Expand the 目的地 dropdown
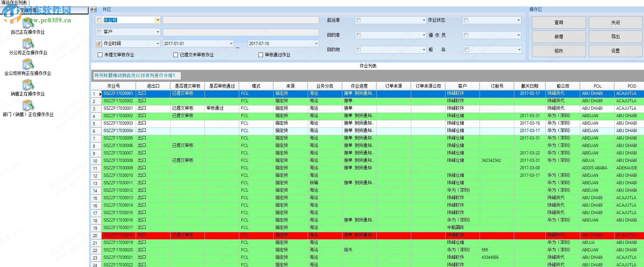 pyautogui.click(x=424, y=50)
